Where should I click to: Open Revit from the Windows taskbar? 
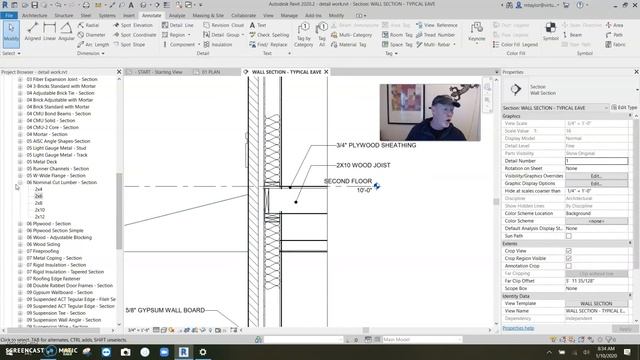tap(184, 352)
